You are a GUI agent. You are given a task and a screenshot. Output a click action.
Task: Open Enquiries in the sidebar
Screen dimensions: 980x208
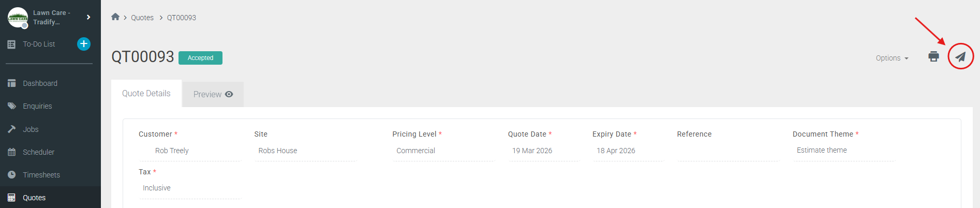(x=37, y=106)
